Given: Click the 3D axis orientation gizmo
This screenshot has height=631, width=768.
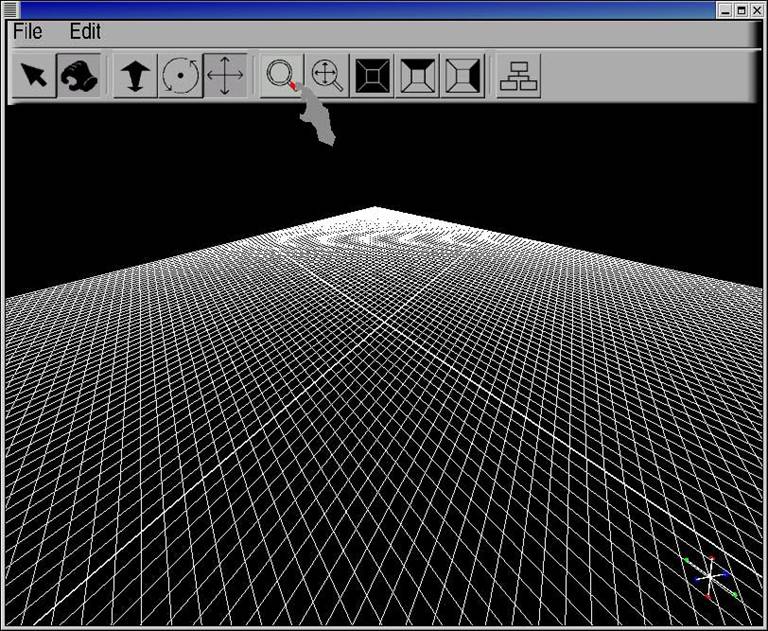Looking at the screenshot, I should click(x=711, y=578).
